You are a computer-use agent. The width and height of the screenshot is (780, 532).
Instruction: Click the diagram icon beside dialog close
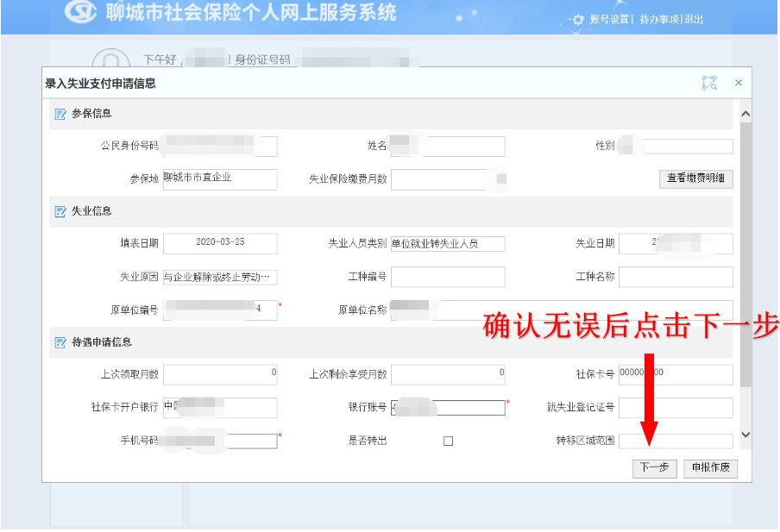709,83
